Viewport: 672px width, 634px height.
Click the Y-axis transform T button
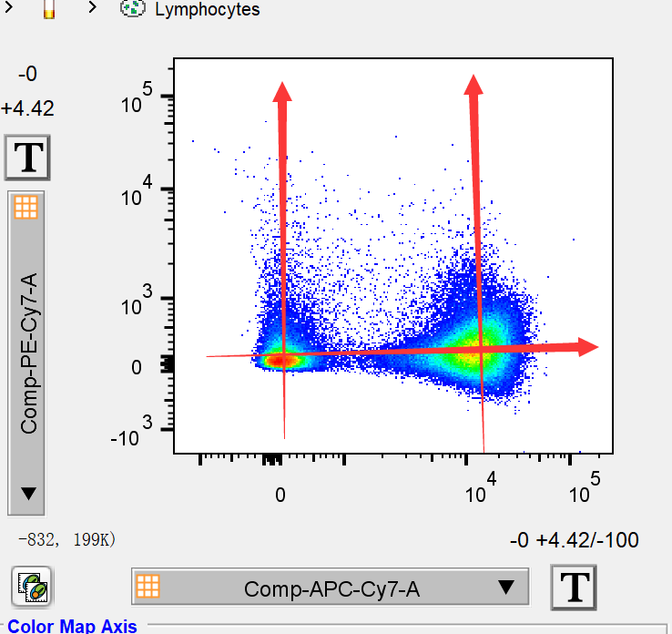click(27, 157)
